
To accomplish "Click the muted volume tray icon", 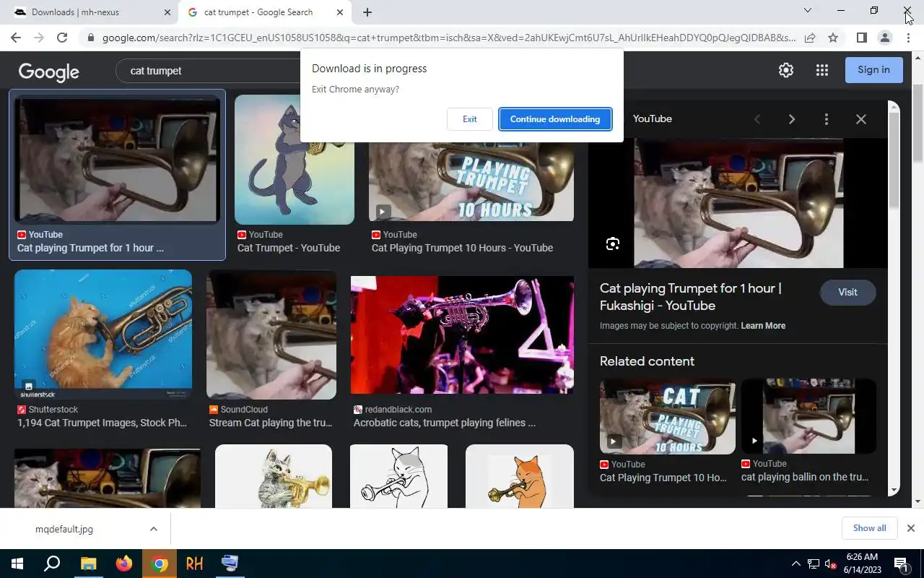I will pyautogui.click(x=830, y=564).
